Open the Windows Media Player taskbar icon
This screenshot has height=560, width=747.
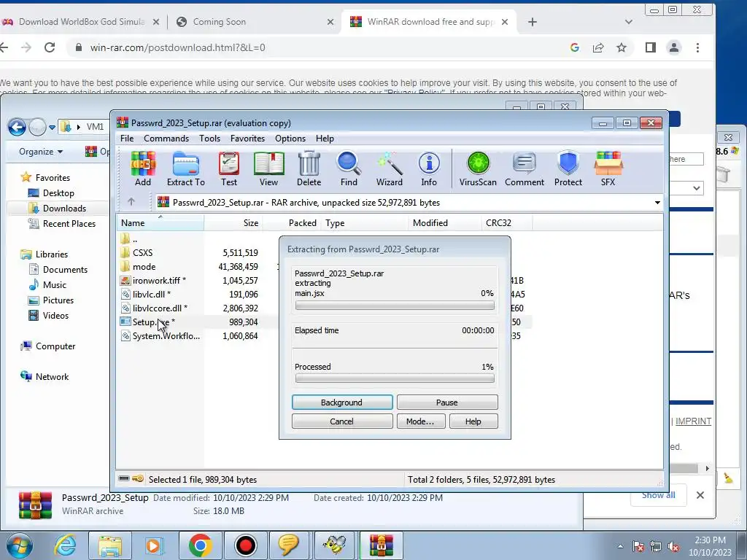click(154, 545)
